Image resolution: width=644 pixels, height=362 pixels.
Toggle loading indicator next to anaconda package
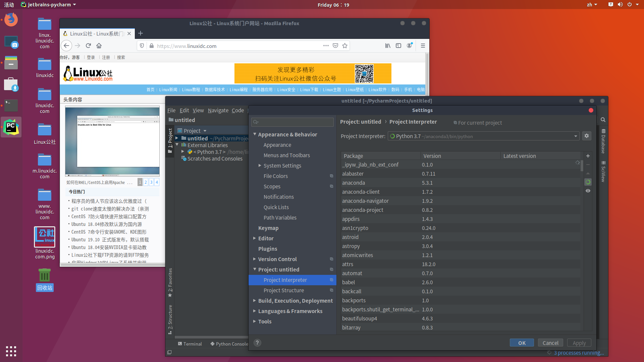point(588,182)
